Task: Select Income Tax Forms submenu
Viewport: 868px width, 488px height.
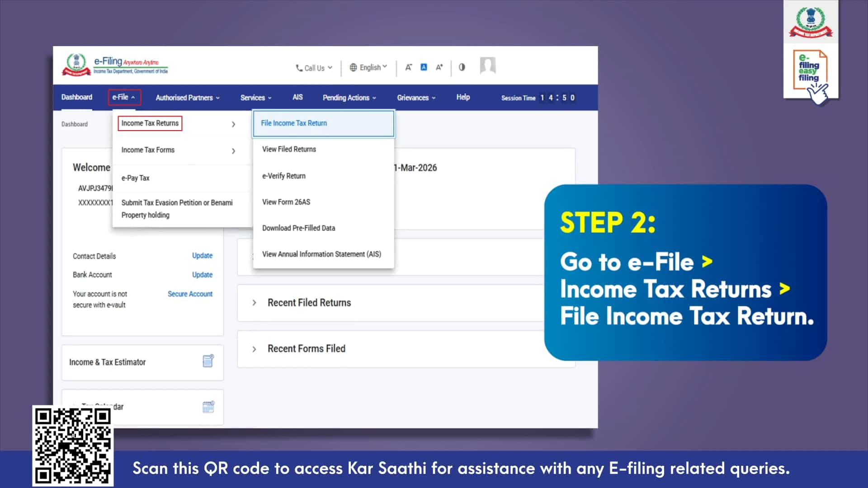Action: [148, 150]
